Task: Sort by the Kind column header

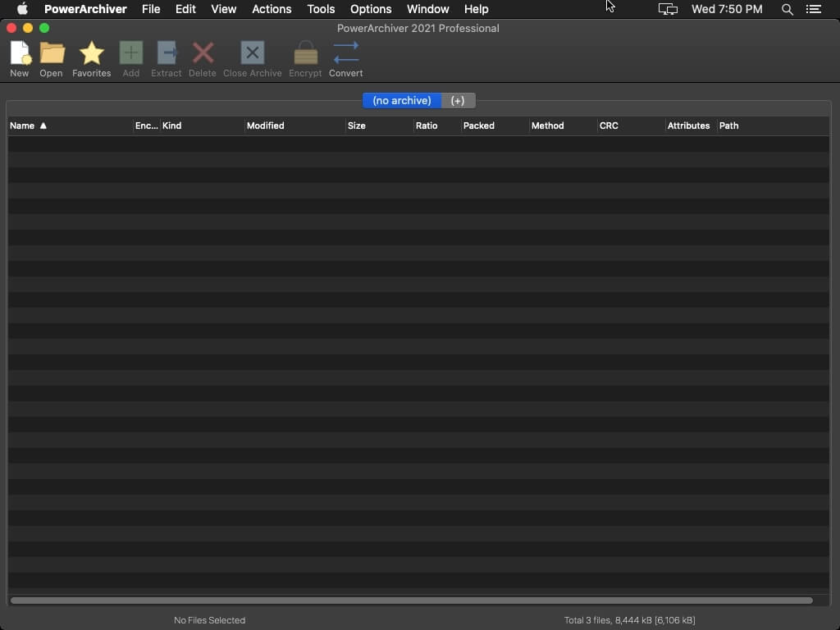Action: coord(202,126)
